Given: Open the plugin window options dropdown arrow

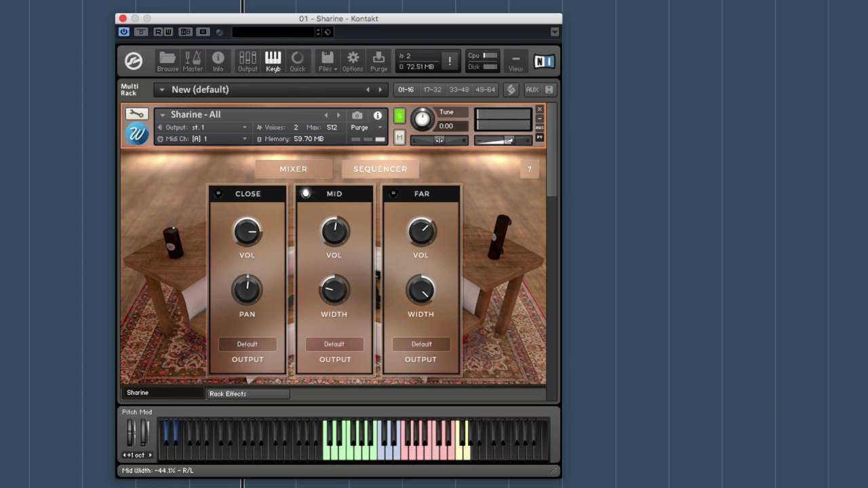Looking at the screenshot, I should click(555, 32).
